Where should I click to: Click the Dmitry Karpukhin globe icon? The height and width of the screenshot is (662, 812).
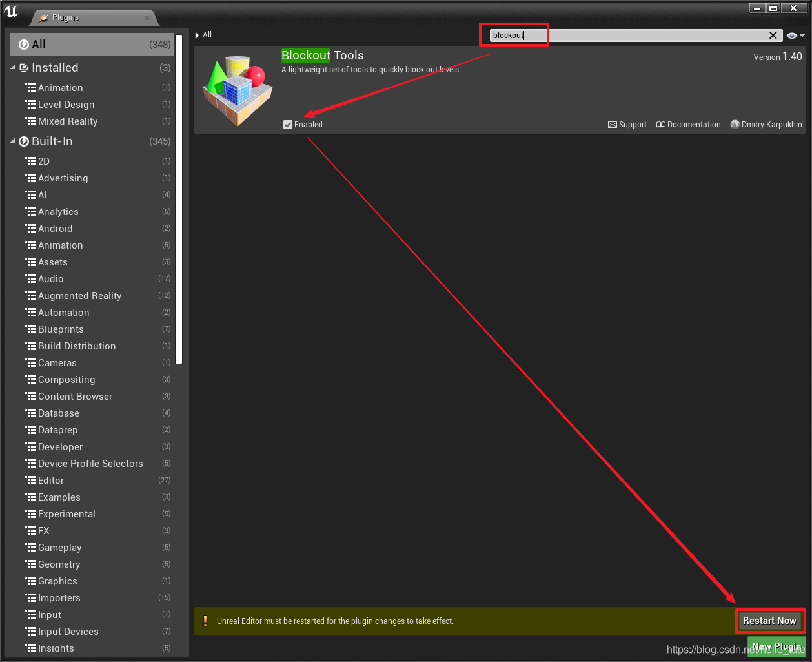tap(735, 125)
